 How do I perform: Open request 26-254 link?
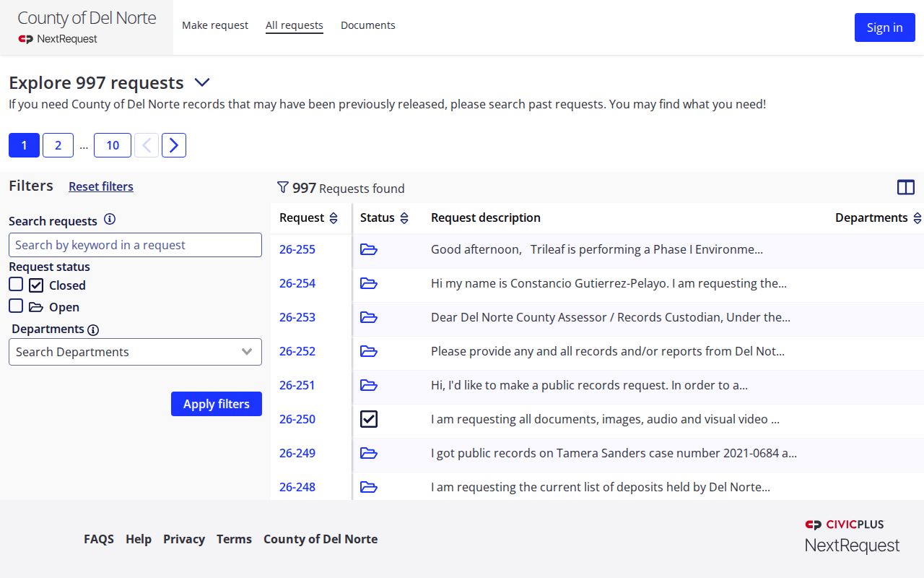click(297, 283)
